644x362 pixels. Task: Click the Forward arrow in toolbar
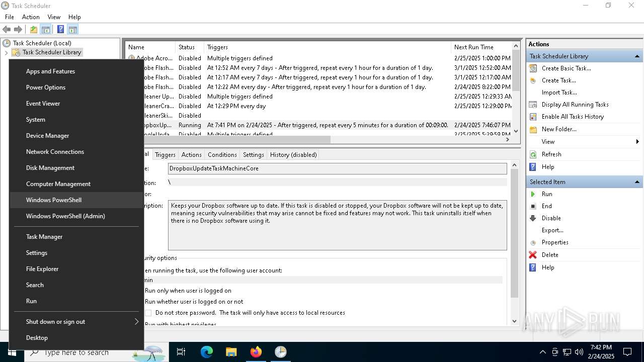point(18,29)
